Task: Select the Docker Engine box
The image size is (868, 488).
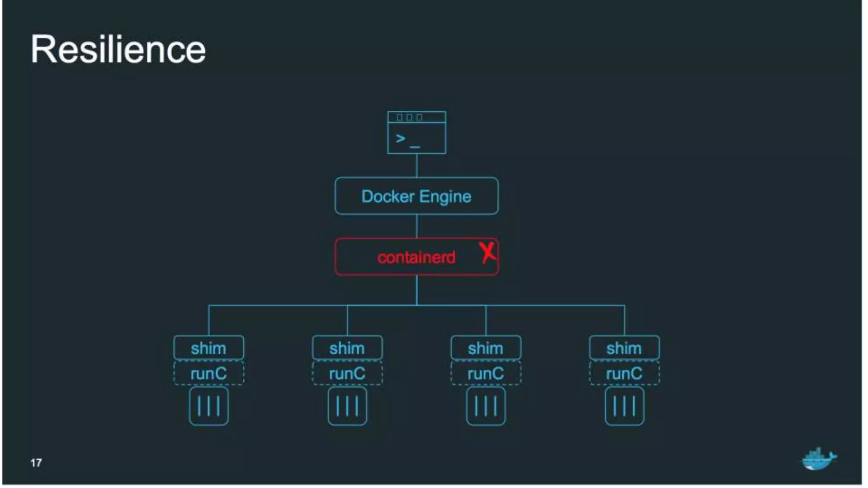Action: (x=417, y=196)
